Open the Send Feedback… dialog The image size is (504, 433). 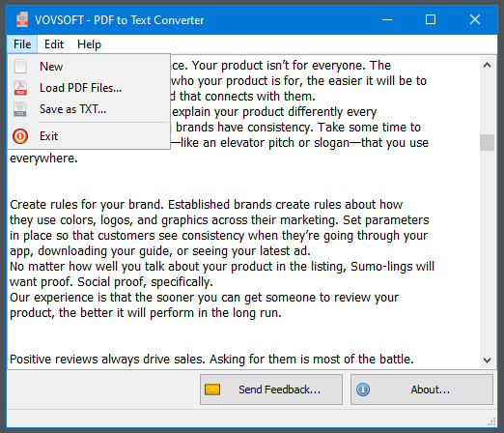pyautogui.click(x=271, y=390)
